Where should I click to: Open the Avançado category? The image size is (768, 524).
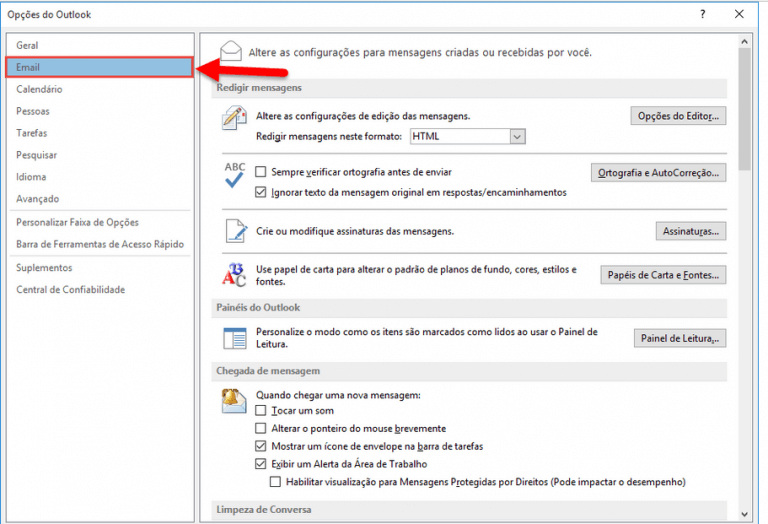coord(100,199)
